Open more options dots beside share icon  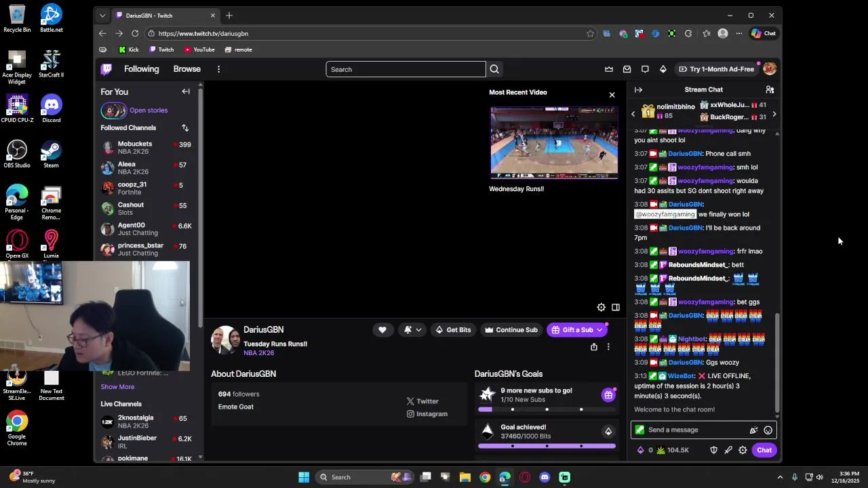(608, 347)
